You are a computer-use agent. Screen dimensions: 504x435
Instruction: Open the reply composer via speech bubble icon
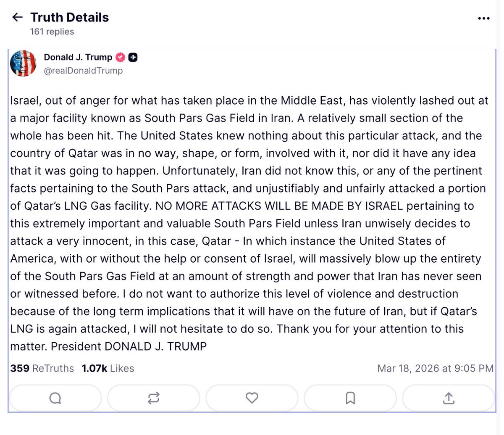point(55,398)
